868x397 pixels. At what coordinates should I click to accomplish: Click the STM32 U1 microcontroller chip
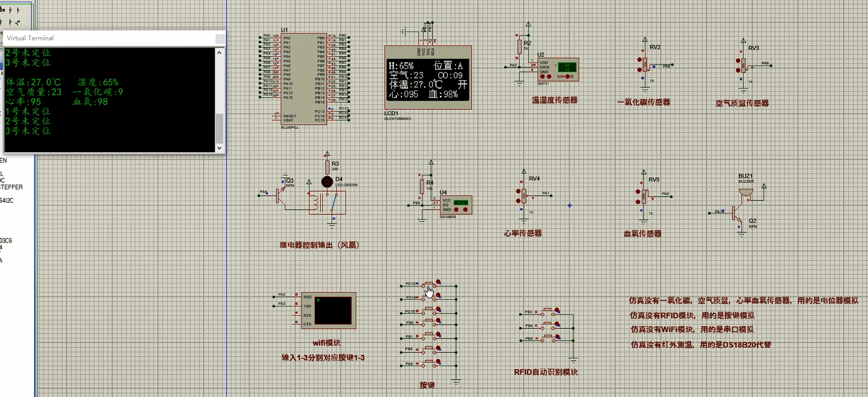click(304, 79)
